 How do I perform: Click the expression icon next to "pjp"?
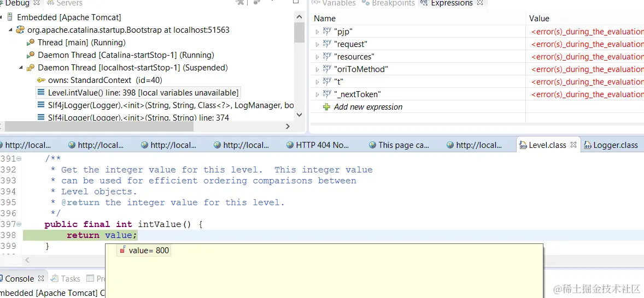(327, 32)
